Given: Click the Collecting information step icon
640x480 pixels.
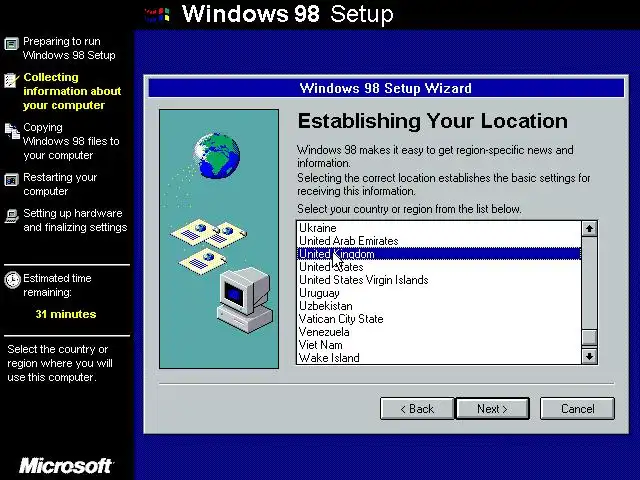Looking at the screenshot, I should (x=11, y=80).
